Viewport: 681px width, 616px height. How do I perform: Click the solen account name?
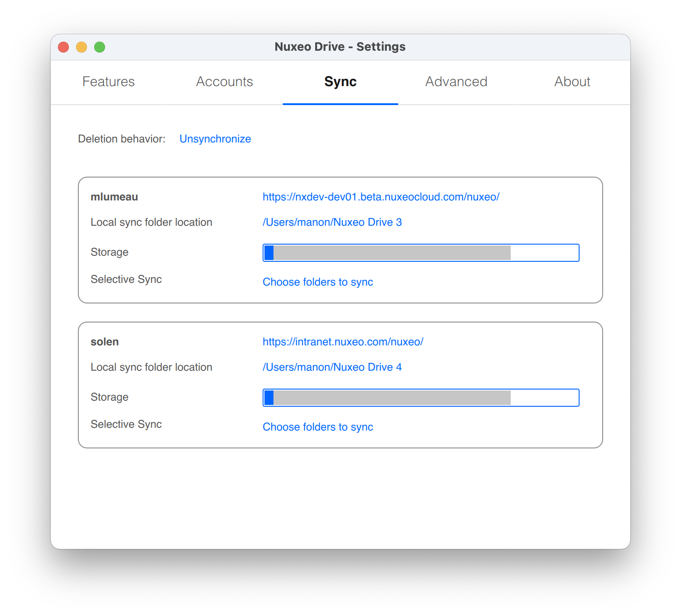tap(105, 342)
